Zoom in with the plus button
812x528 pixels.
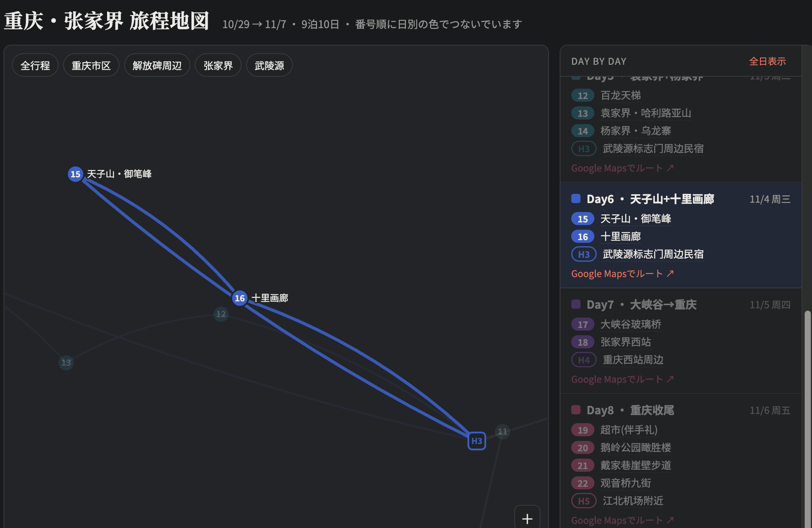[x=527, y=518]
